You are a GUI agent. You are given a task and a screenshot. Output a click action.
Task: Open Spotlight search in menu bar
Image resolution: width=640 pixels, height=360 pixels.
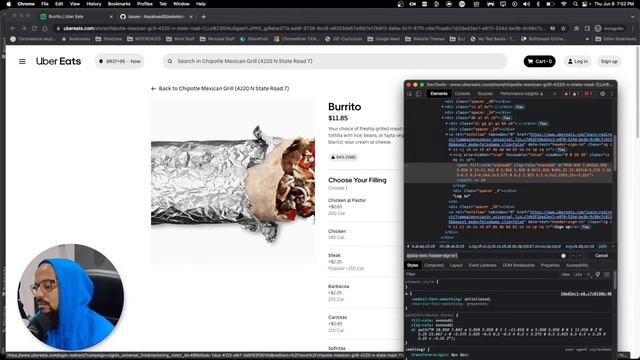(x=575, y=4)
